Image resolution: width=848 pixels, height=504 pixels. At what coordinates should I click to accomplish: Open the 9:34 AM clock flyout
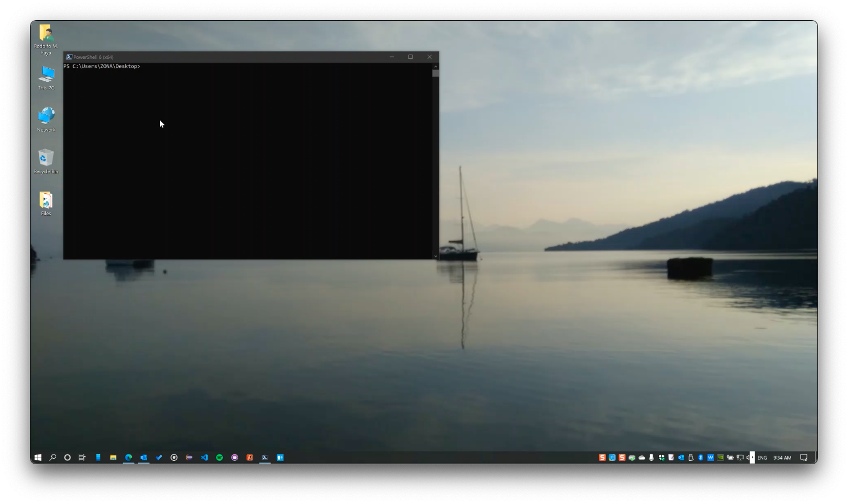click(x=782, y=458)
